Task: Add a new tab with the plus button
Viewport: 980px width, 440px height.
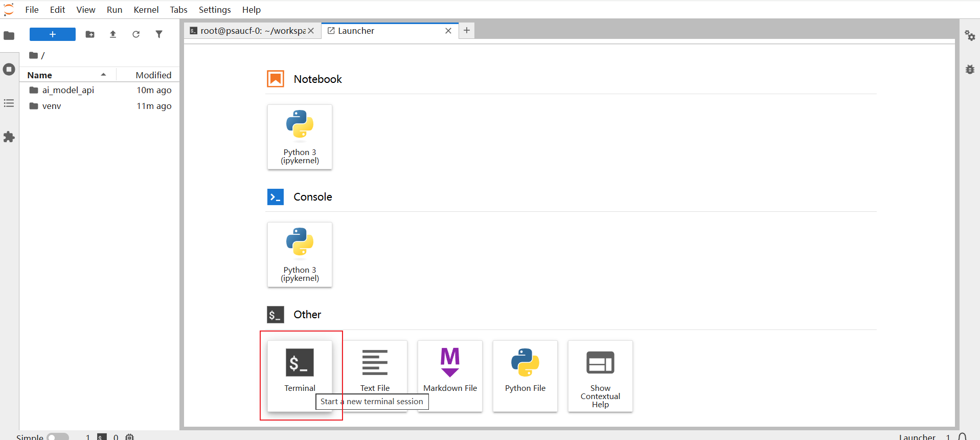Action: click(467, 31)
